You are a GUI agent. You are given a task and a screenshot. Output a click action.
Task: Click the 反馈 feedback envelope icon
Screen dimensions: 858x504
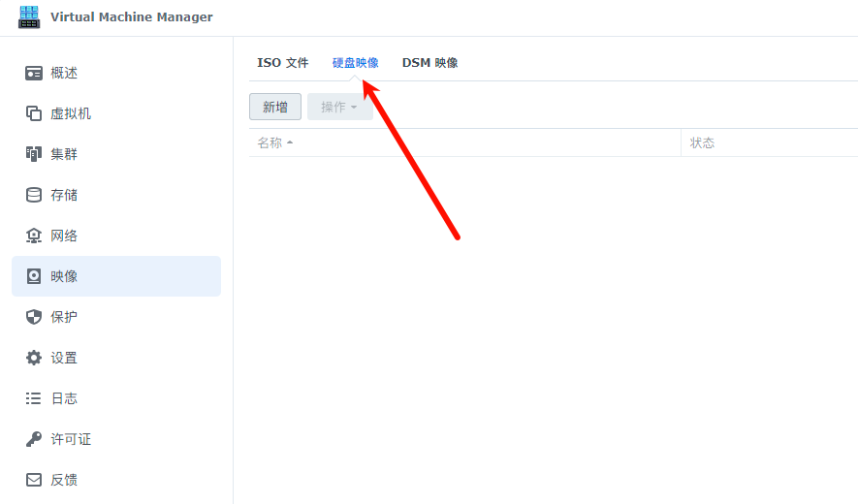[34, 480]
